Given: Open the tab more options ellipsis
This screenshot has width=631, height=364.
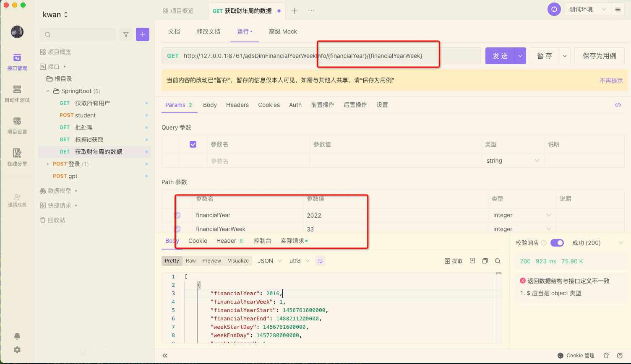Looking at the screenshot, I should point(311,11).
